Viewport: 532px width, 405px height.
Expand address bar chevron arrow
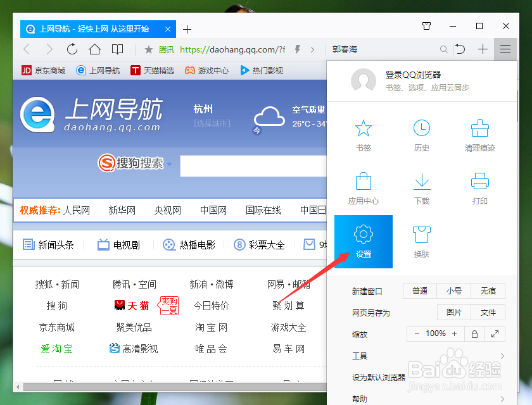coord(312,50)
